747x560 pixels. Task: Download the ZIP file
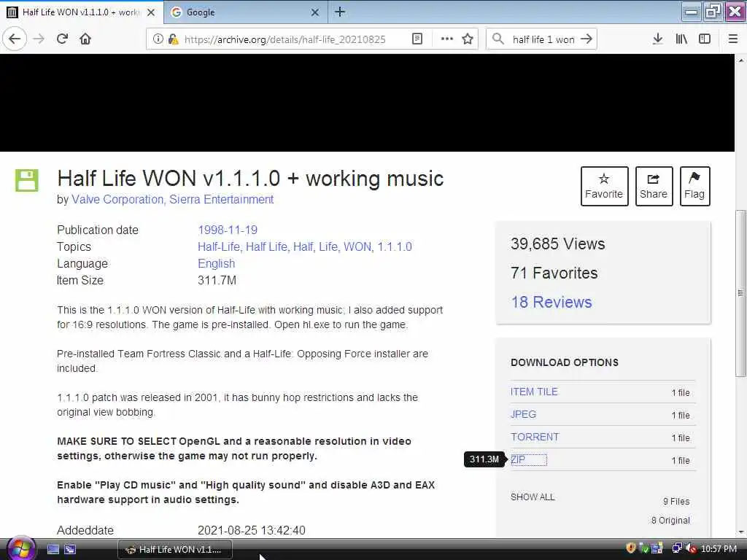518,459
